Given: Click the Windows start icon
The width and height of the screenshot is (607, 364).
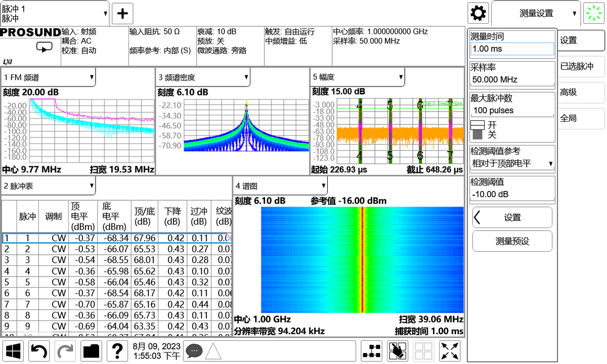Looking at the screenshot, I should (14, 350).
